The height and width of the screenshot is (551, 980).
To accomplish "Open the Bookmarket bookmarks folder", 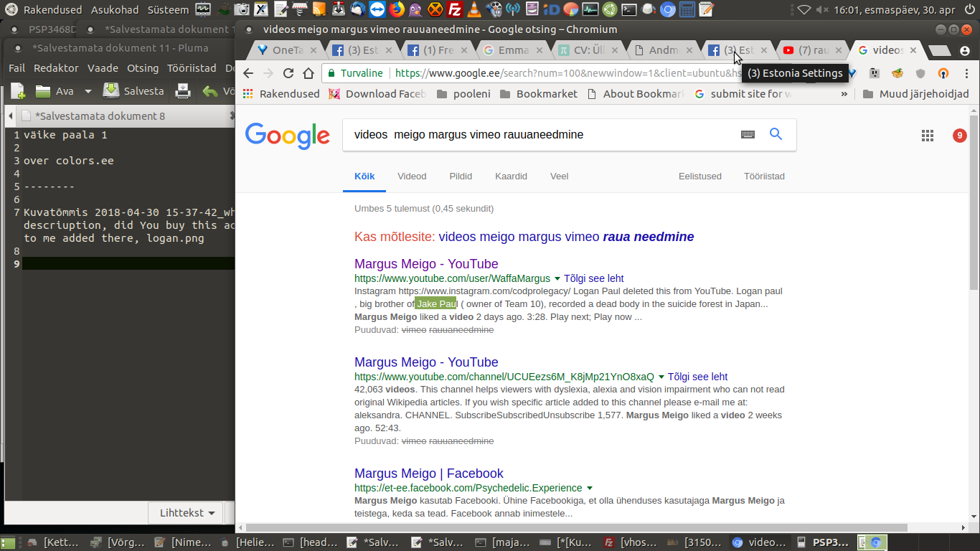I will pos(538,94).
